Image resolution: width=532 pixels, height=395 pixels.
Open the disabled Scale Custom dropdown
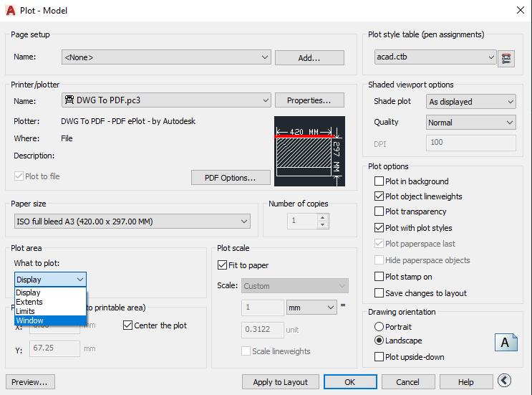tap(295, 286)
